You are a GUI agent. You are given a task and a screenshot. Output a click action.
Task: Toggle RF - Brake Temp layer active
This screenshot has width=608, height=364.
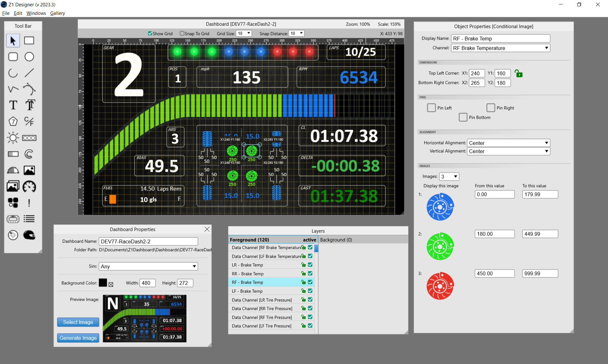(311, 282)
